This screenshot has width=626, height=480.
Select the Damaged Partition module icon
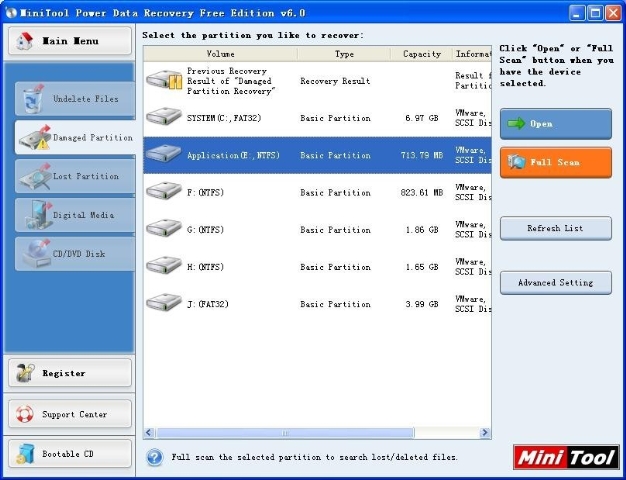click(33, 138)
